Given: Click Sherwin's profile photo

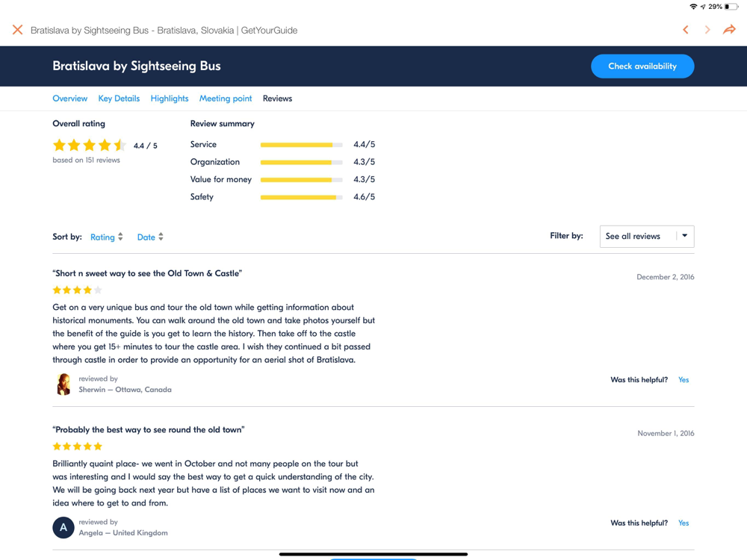Looking at the screenshot, I should point(63,385).
